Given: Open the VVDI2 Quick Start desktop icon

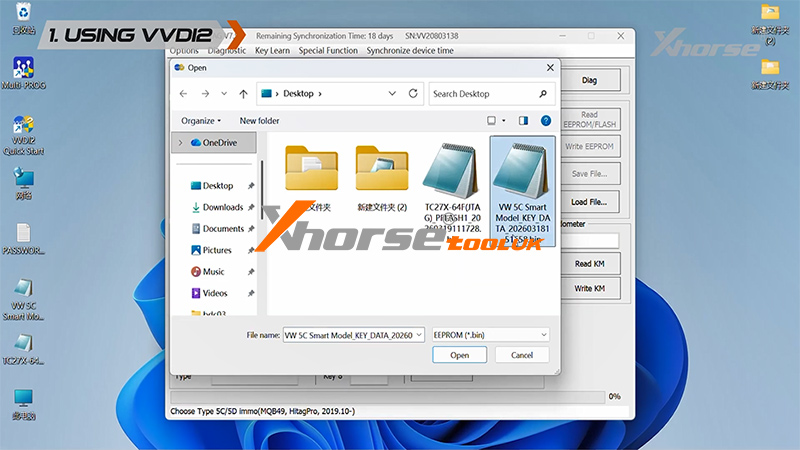Looking at the screenshot, I should (x=25, y=136).
